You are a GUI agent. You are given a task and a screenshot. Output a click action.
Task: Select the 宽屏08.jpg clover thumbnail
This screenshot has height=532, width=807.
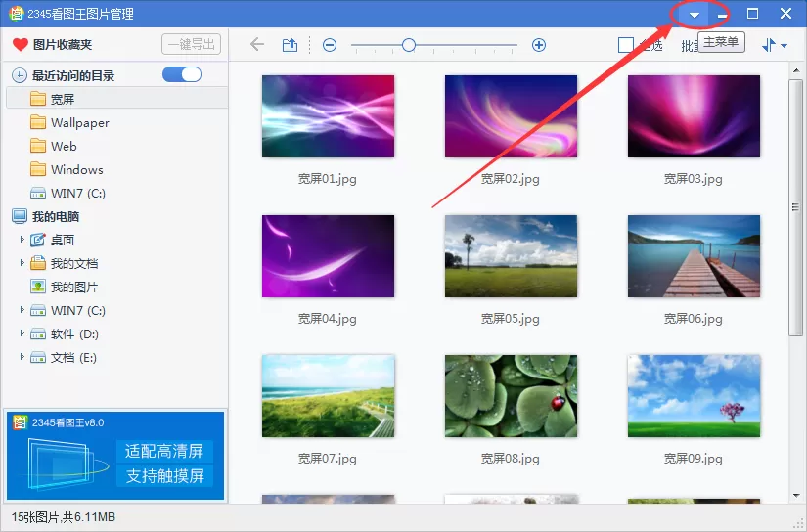[x=511, y=396]
